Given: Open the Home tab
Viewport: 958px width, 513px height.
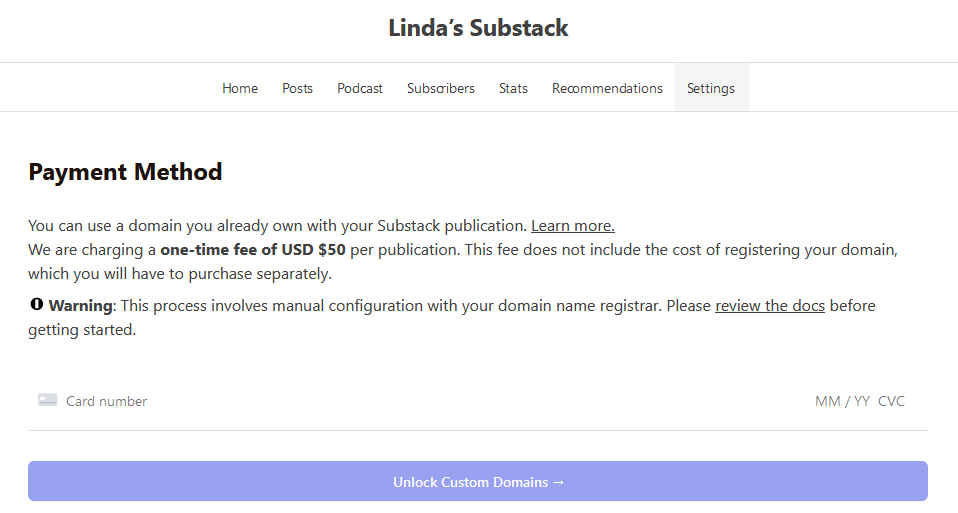Looking at the screenshot, I should tap(240, 88).
